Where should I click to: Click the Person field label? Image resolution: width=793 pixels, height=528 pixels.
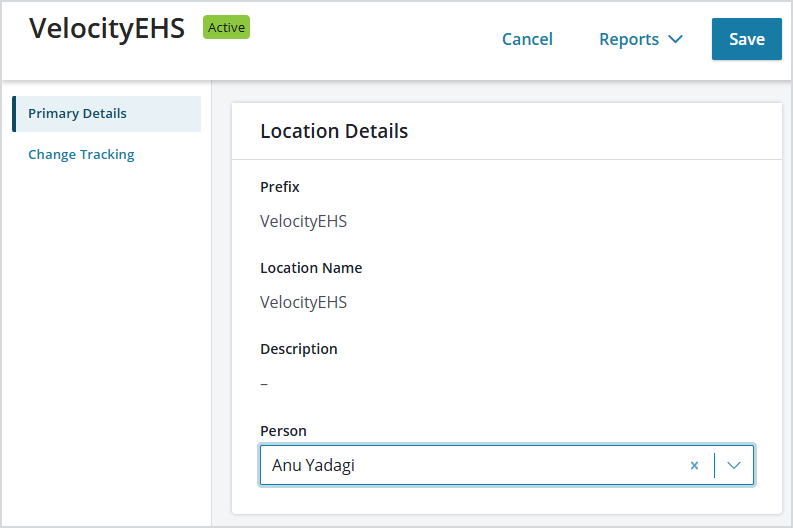[283, 431]
